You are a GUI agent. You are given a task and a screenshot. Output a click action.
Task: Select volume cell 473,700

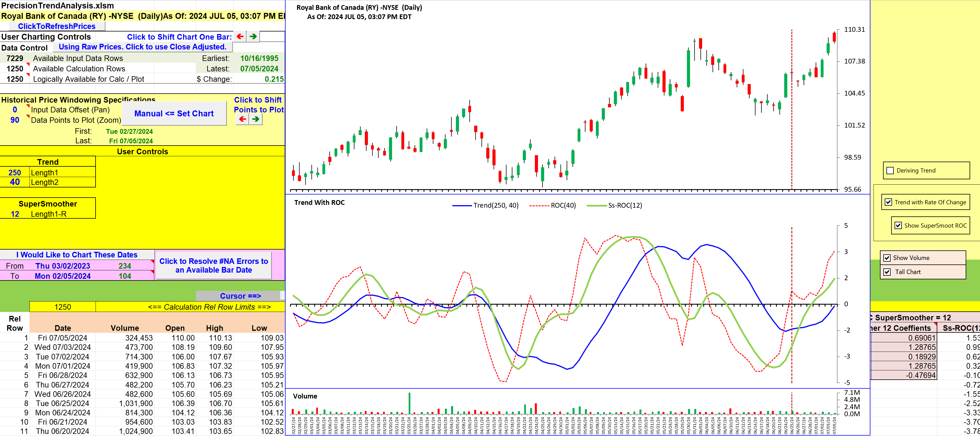tap(125, 347)
